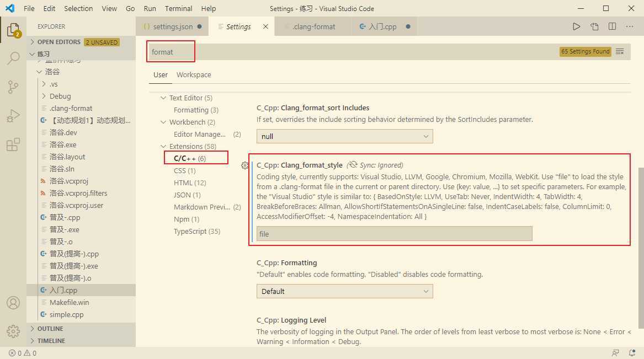Open Makefile.win in the explorer

[x=81, y=302]
